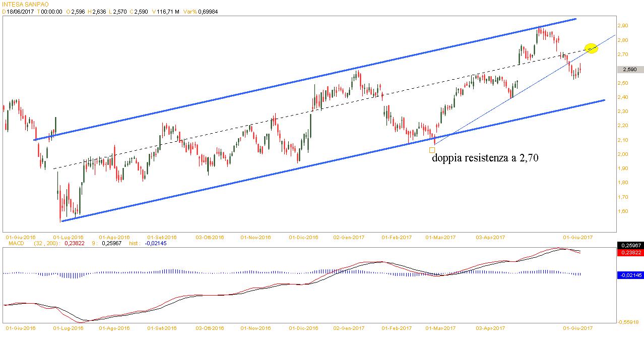The image size is (644, 337).
Task: Click 01-Set-2016 on the price chart time axis
Action: coord(162,237)
